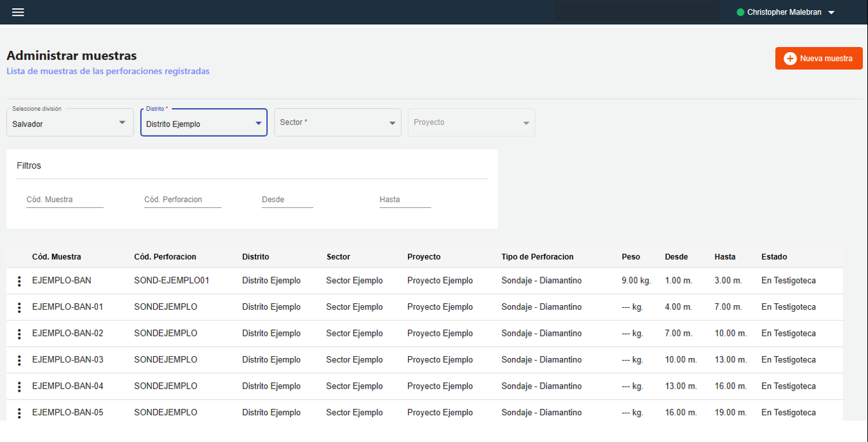Click the Cód. Perforacion filter field
868x442 pixels.
coord(182,200)
